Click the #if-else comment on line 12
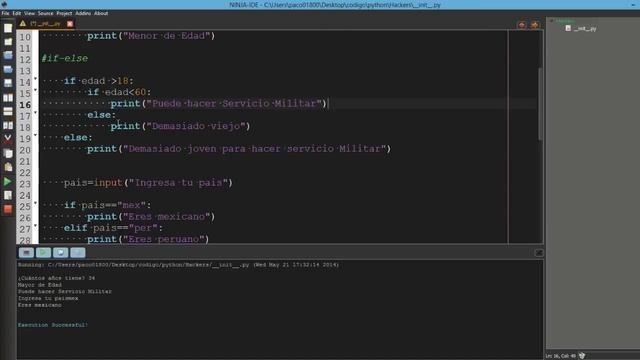 click(x=64, y=58)
